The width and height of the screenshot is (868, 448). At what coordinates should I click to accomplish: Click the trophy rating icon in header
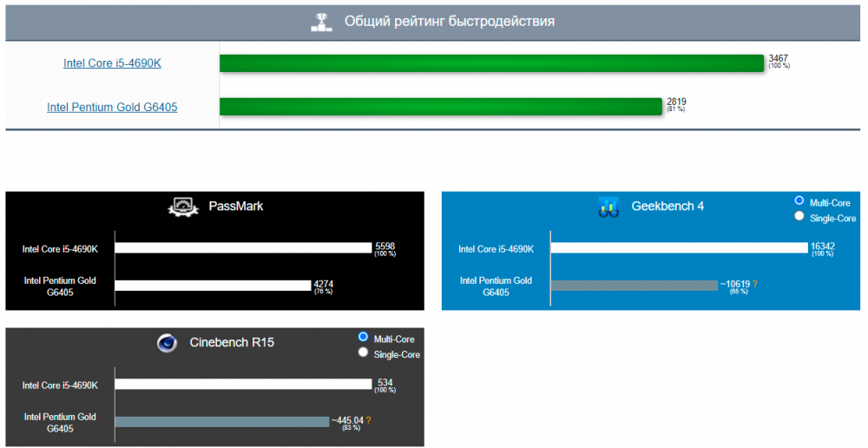[x=321, y=22]
